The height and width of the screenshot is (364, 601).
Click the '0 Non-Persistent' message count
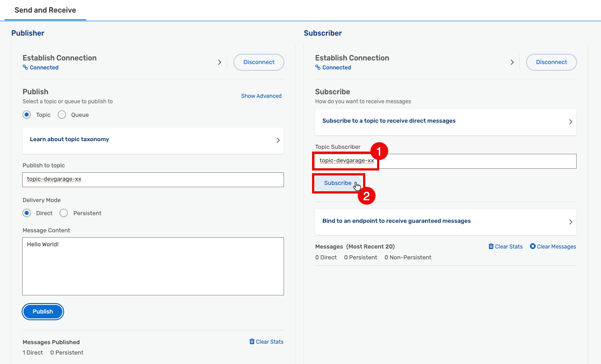[408, 258]
